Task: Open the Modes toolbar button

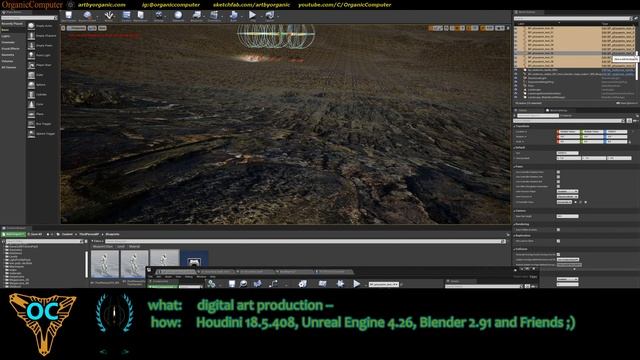Action: [x=109, y=16]
